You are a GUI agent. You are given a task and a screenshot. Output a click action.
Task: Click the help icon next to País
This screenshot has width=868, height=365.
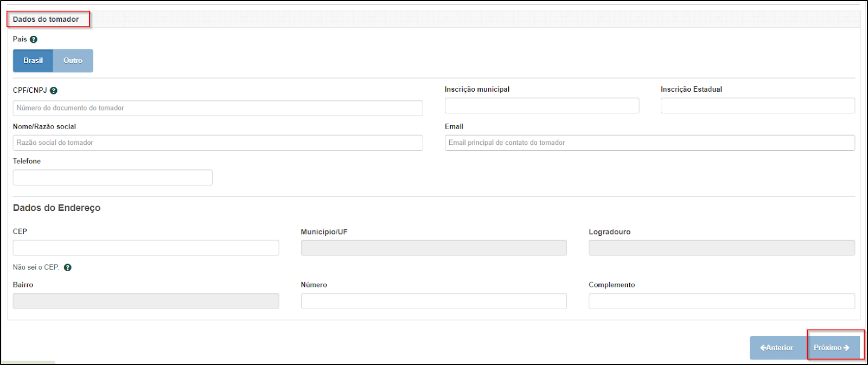coord(34,40)
